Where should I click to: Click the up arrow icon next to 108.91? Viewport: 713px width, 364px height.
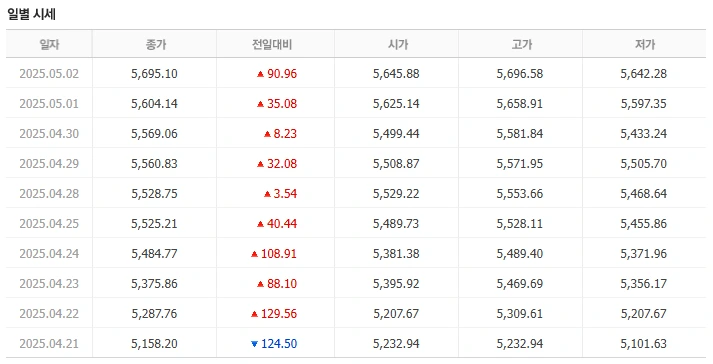coord(255,254)
